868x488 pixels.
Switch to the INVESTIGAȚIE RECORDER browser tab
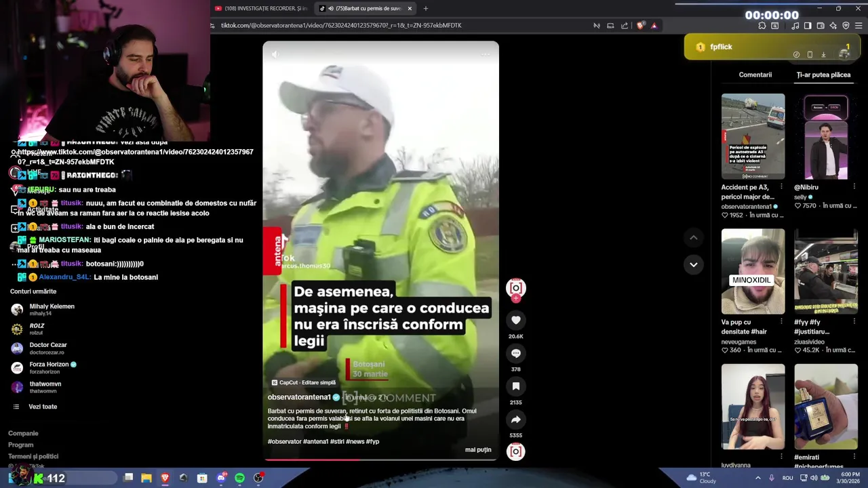coord(261,9)
